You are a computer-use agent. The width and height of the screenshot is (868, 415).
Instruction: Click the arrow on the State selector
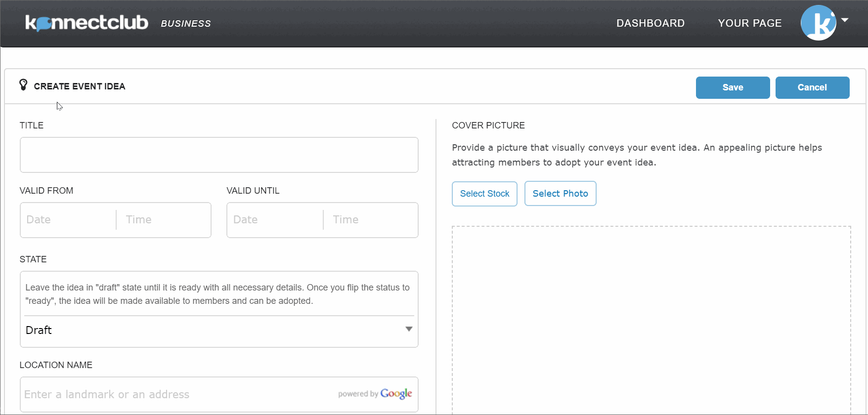coord(409,330)
